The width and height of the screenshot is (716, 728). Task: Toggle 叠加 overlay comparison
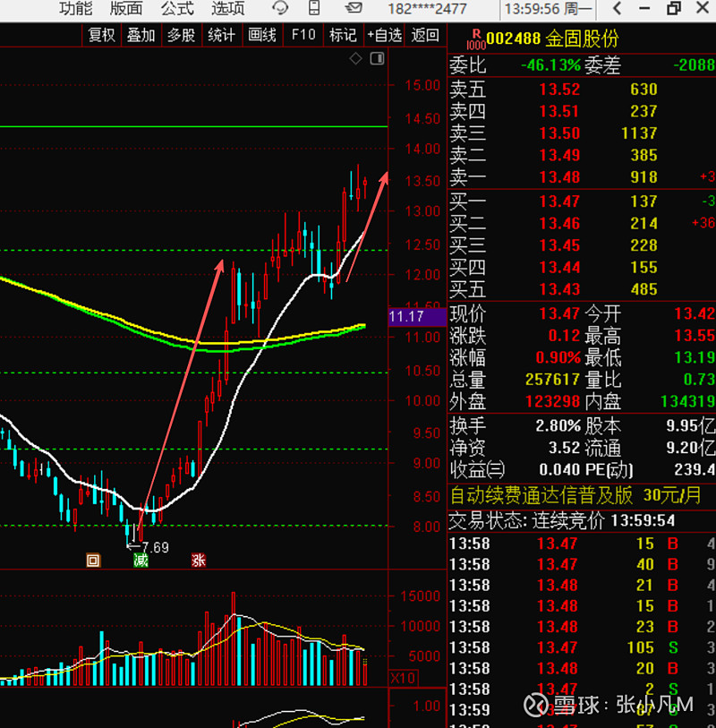coord(141,35)
